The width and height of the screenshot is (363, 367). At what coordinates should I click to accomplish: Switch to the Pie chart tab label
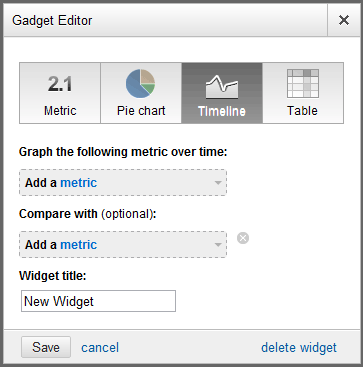[141, 111]
